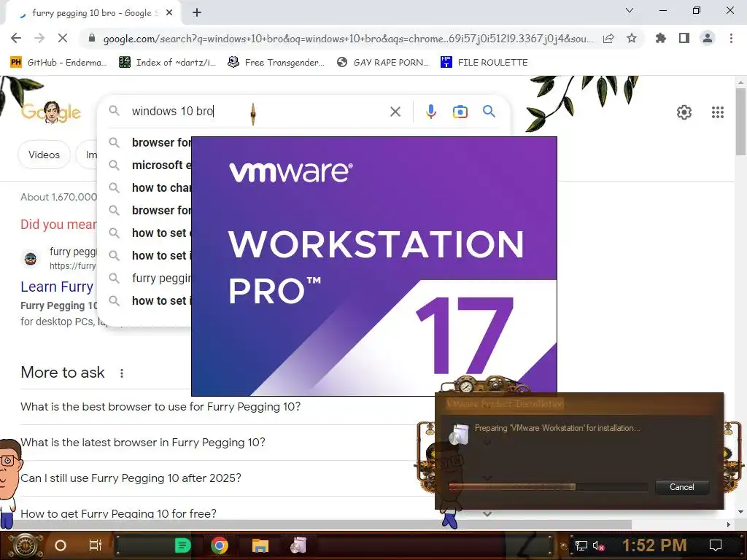This screenshot has width=747, height=560.
Task: Open the steampunk Start button
Action: (25, 545)
